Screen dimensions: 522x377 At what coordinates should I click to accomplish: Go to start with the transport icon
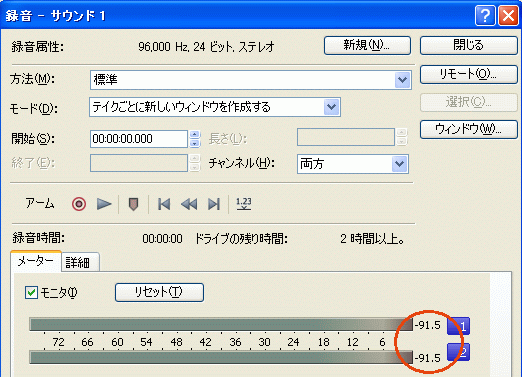pyautogui.click(x=164, y=204)
